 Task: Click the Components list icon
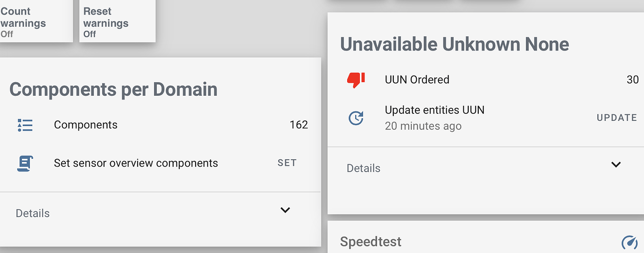coord(25,125)
